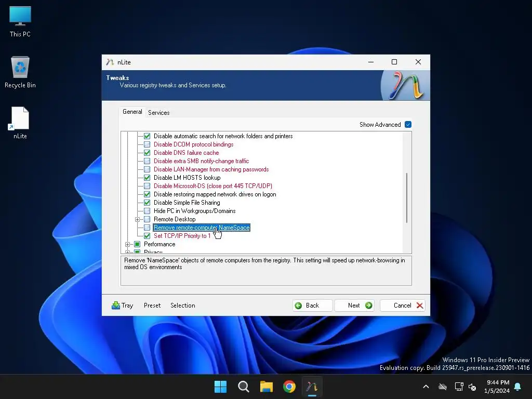Viewport: 532px width, 399px height.
Task: Check Disable Microsoft-DS close port 445
Action: [147, 186]
